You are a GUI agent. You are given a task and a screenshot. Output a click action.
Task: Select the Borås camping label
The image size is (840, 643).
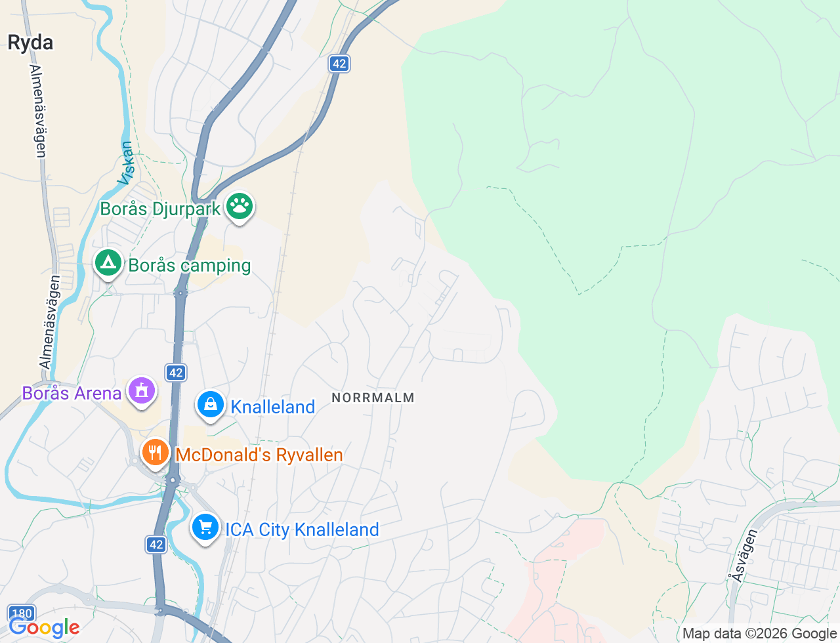click(190, 265)
